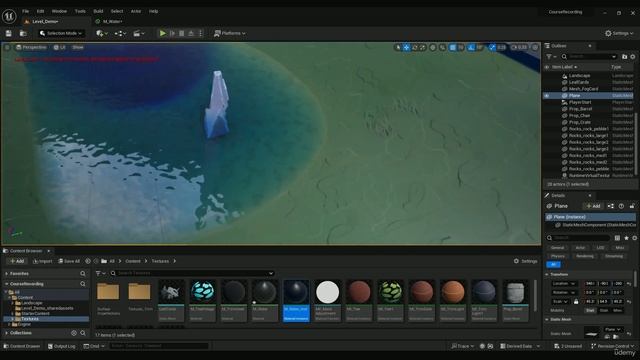Open the play options three-dot menu
The width and height of the screenshot is (640, 360).
point(200,33)
